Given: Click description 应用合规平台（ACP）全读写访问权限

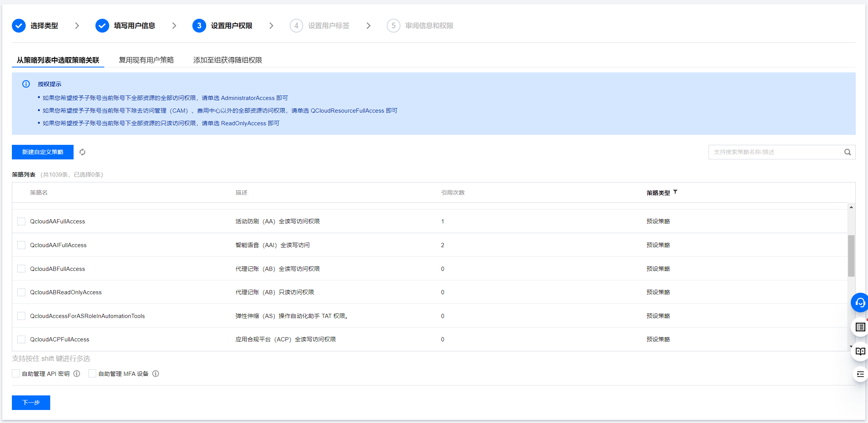Looking at the screenshot, I should pos(286,339).
